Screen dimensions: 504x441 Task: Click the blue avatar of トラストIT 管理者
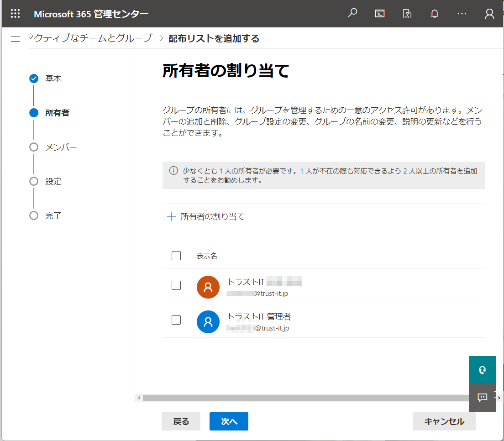coord(208,322)
